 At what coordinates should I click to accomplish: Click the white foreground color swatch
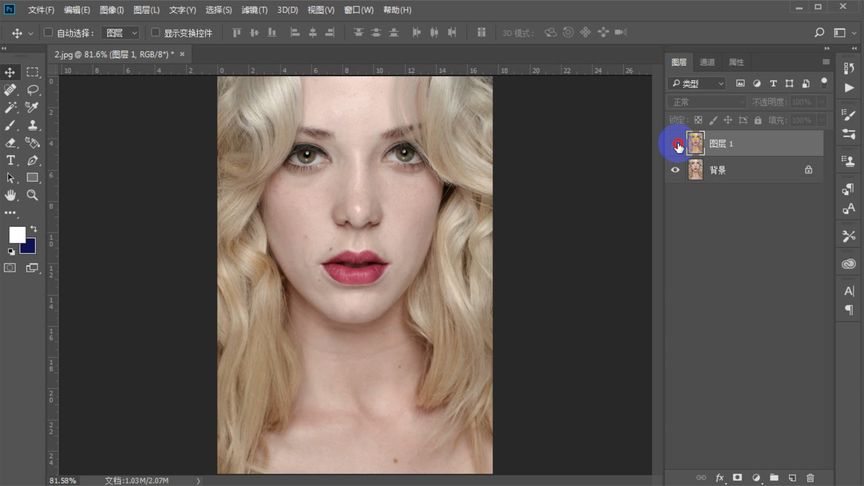17,234
